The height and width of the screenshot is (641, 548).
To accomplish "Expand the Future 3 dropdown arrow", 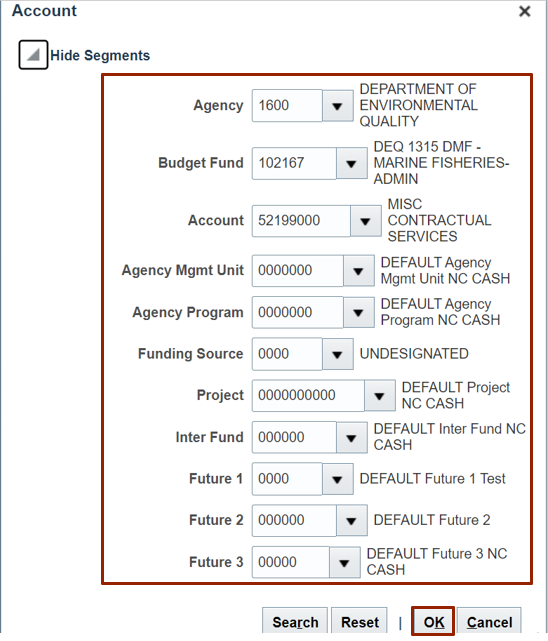I will pyautogui.click(x=344, y=563).
